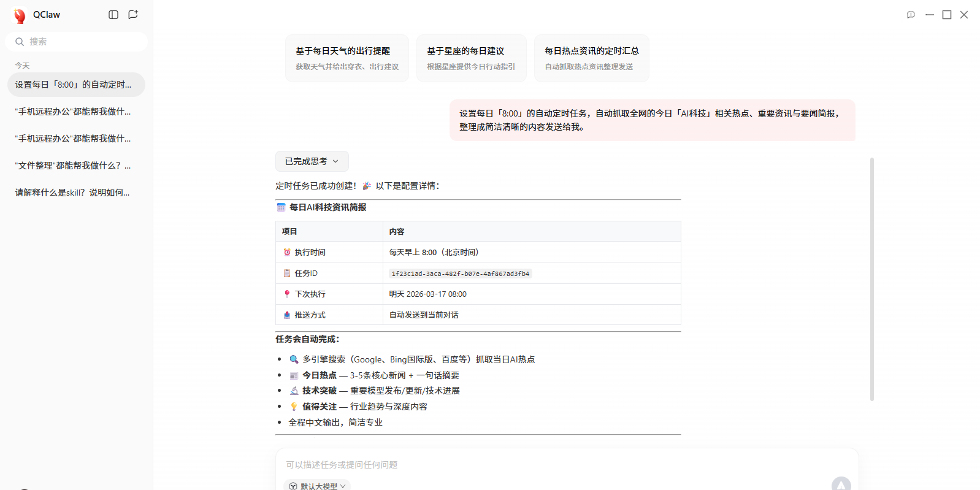
Task: Choose 每日热点资讯的定时汇总 suggestion card
Action: 591,58
